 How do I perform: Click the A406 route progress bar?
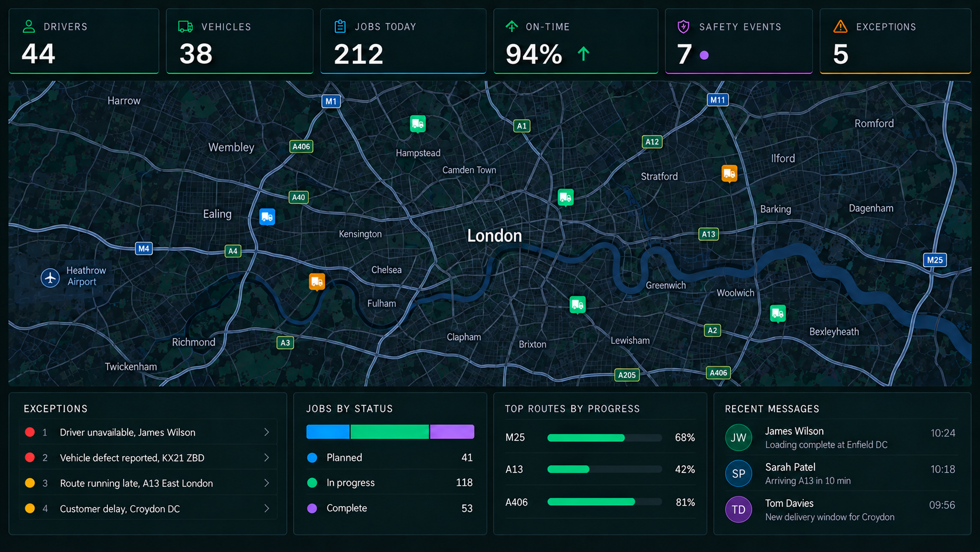click(604, 502)
